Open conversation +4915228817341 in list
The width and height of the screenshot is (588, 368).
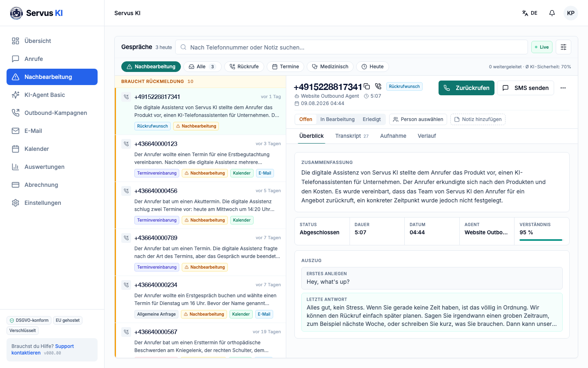pos(201,111)
